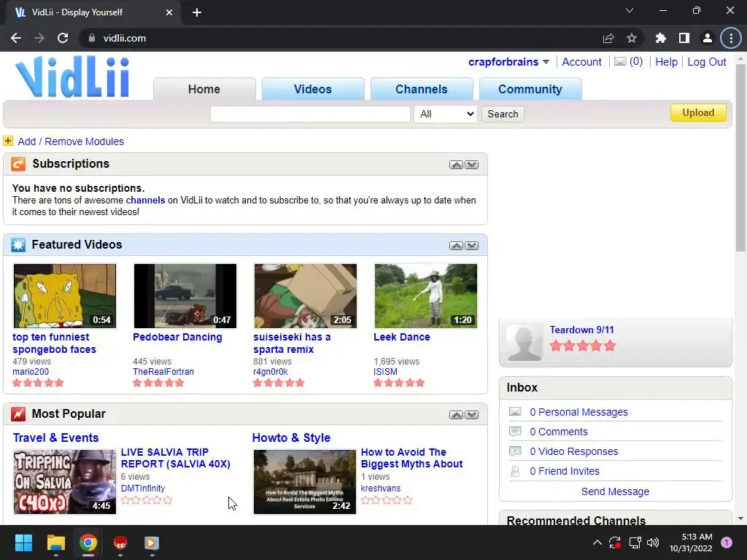
Task: Open the Leek Dance video thumbnail
Action: coord(426,296)
